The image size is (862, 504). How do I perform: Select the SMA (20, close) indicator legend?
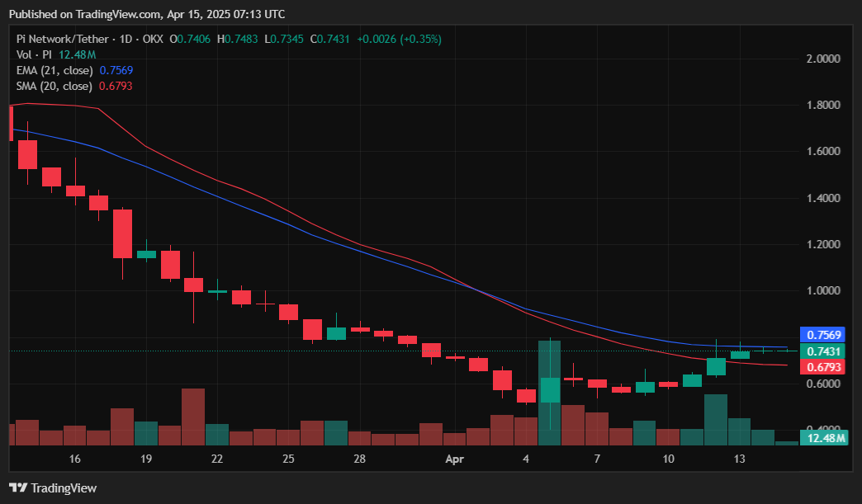tap(54, 86)
